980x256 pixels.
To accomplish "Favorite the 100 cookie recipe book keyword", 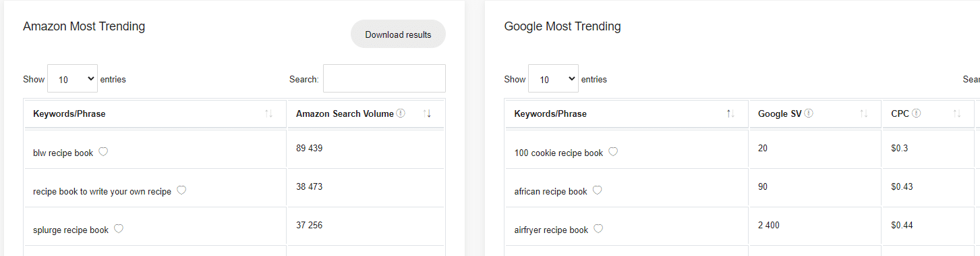I will [x=613, y=152].
